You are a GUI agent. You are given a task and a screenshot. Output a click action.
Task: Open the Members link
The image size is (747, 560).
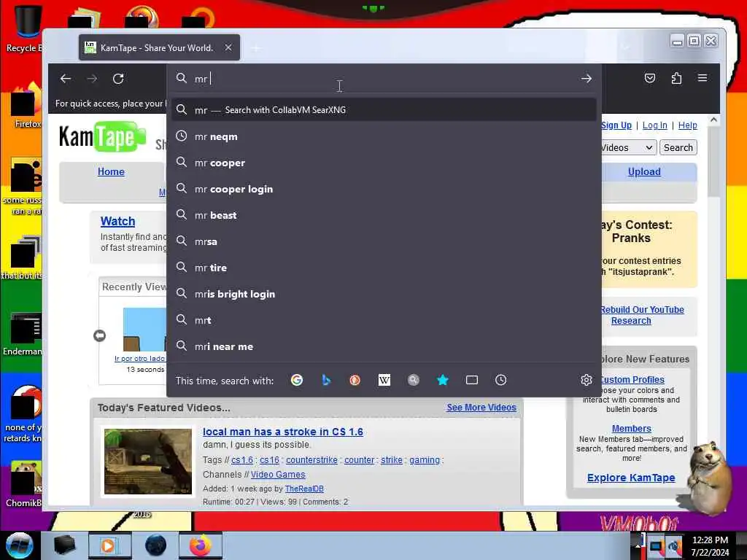pos(631,429)
